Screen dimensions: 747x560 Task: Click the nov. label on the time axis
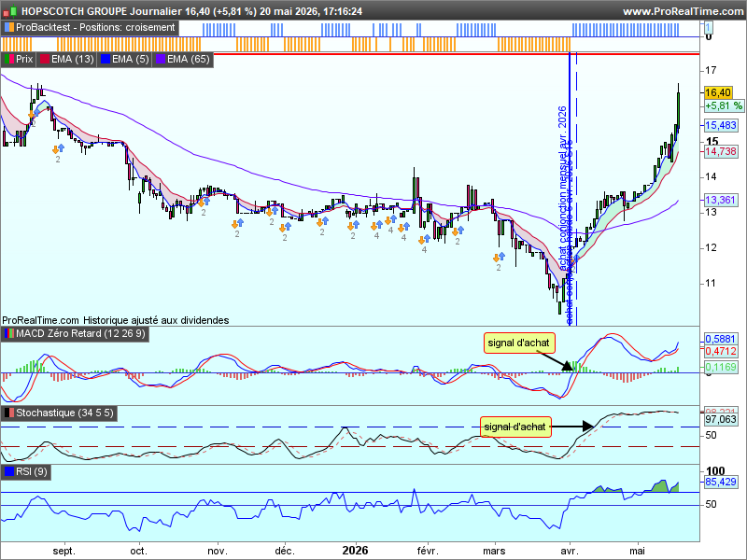point(217,551)
